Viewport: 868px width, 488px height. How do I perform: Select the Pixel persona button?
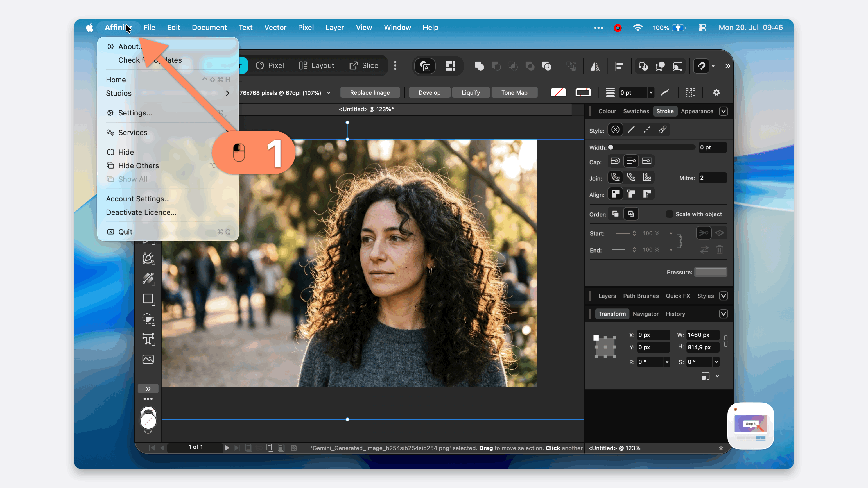coord(270,66)
